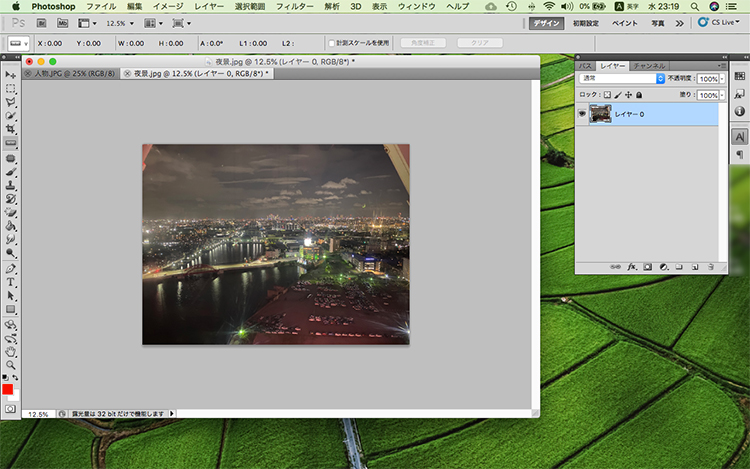The image size is (750, 469).
Task: Reset default foreground and background colors
Action: pos(5,378)
